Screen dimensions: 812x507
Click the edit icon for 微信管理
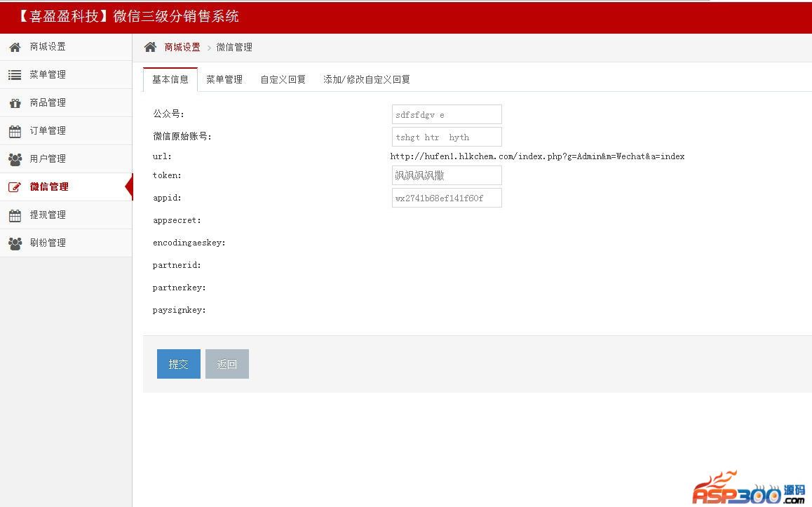point(15,187)
